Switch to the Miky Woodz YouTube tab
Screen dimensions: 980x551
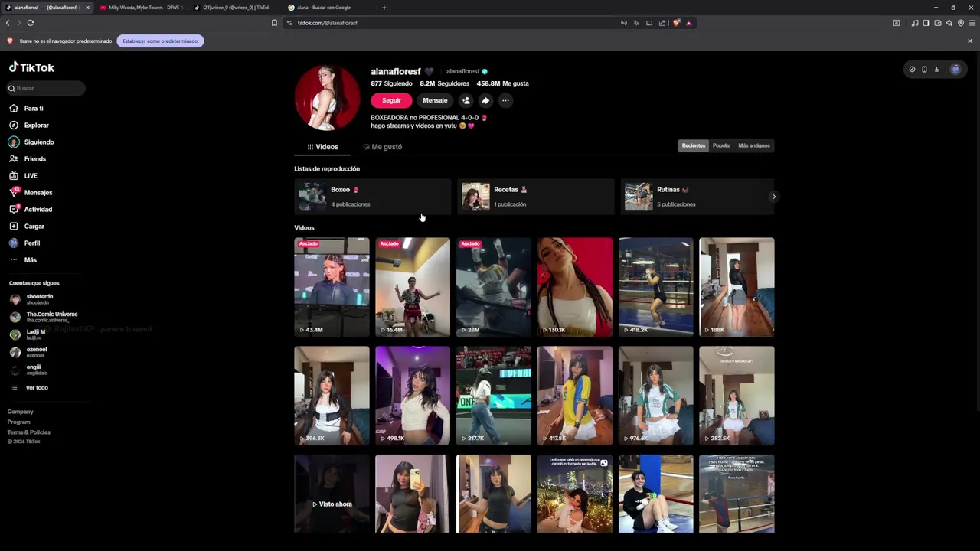pyautogui.click(x=142, y=8)
